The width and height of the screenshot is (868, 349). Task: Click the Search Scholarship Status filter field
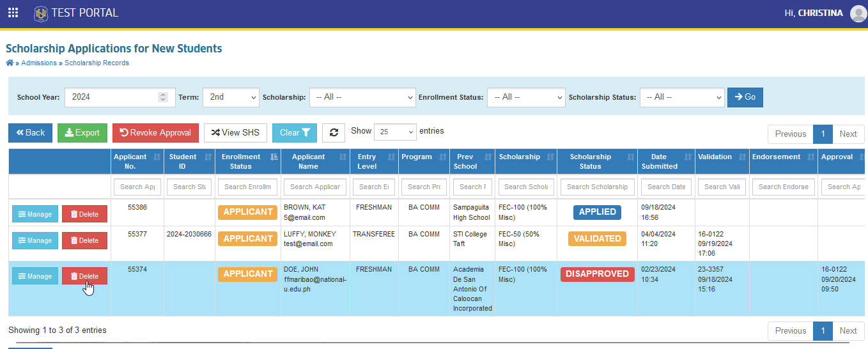click(597, 187)
